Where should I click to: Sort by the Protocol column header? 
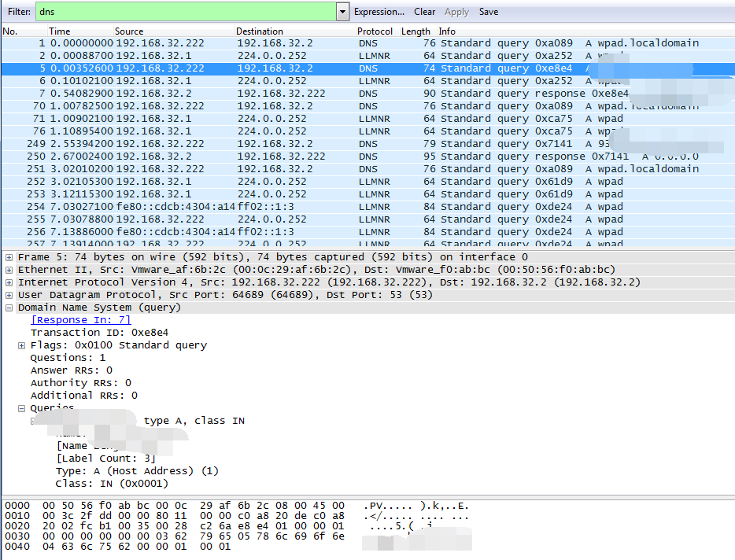pyautogui.click(x=375, y=31)
